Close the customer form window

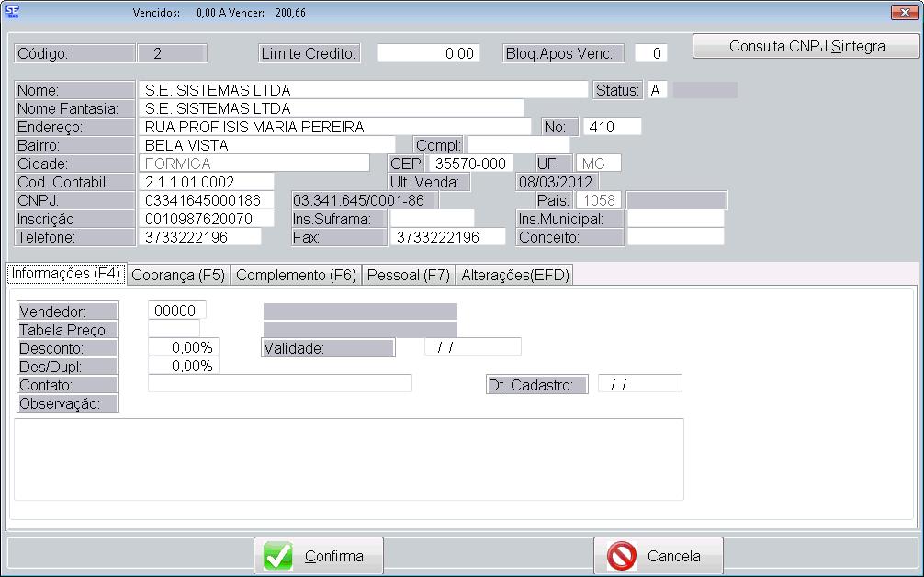point(902,12)
